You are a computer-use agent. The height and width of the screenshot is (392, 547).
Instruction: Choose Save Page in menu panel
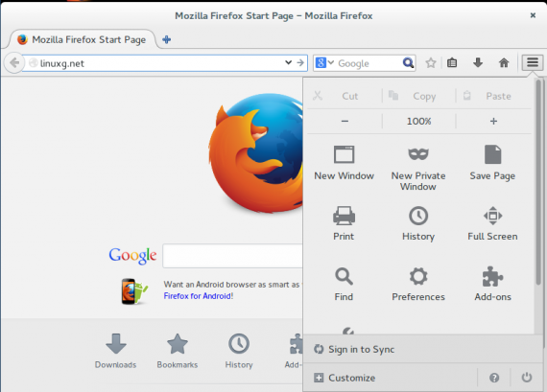pos(492,163)
